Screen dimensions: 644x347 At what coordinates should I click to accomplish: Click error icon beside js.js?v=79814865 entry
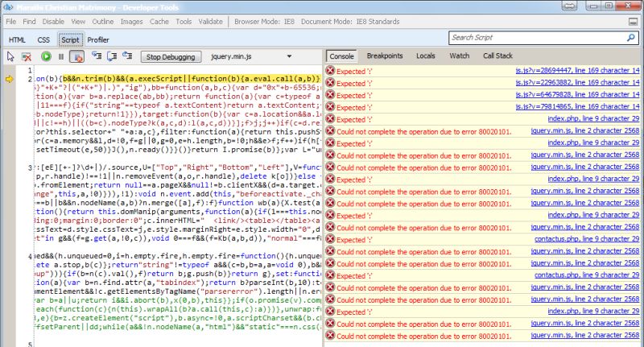point(330,107)
